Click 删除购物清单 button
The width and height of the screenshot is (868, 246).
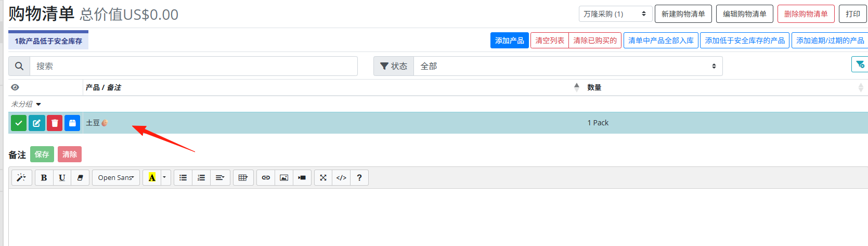[806, 14]
